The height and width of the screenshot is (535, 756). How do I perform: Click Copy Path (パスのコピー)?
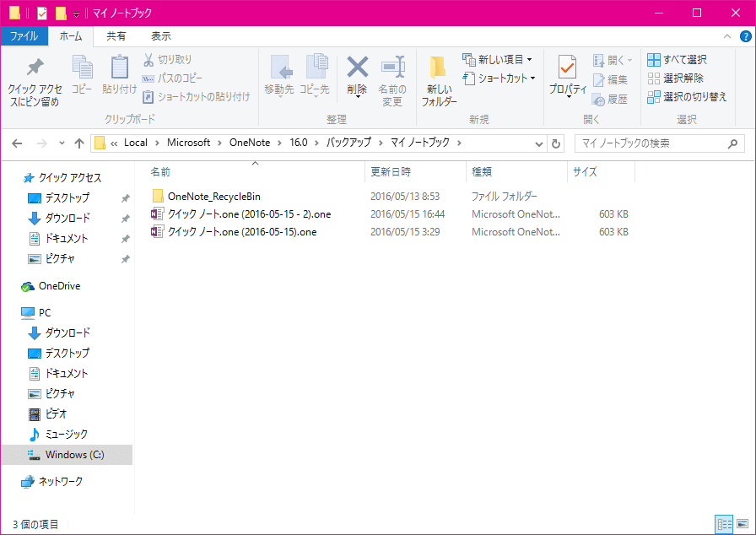coord(172,78)
